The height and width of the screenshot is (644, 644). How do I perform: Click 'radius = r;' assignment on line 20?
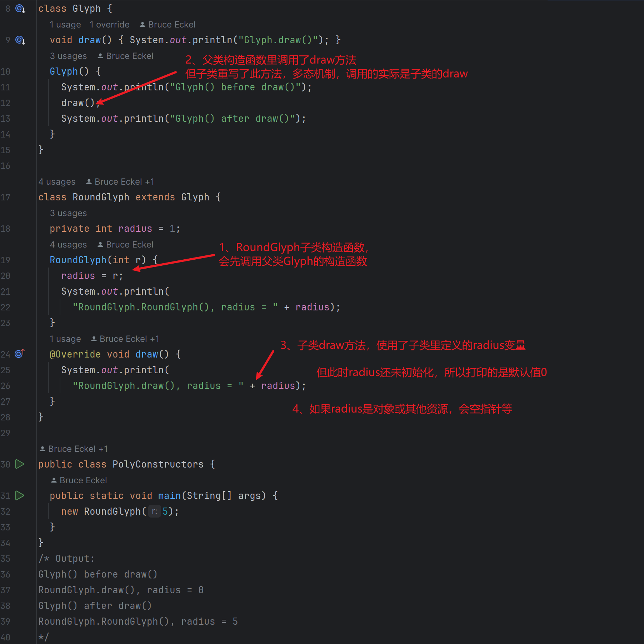pos(92,276)
